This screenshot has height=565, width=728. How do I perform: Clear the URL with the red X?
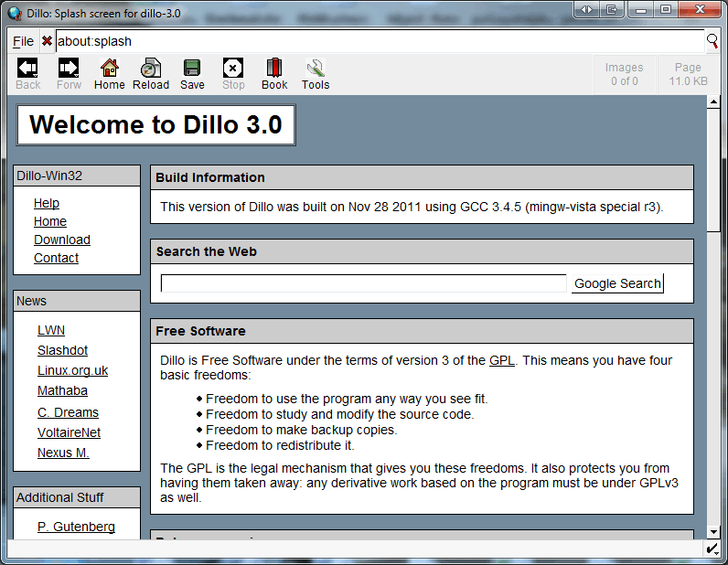point(47,41)
